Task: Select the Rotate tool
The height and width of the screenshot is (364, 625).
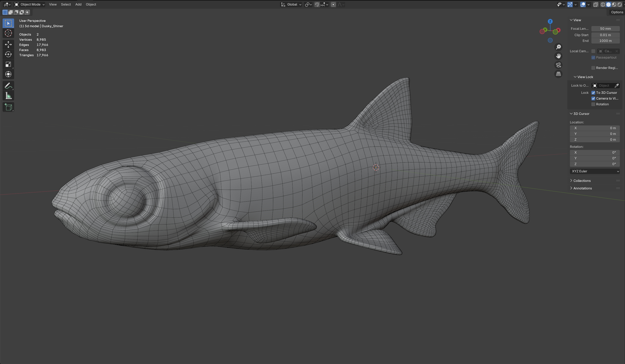Action: coord(8,54)
